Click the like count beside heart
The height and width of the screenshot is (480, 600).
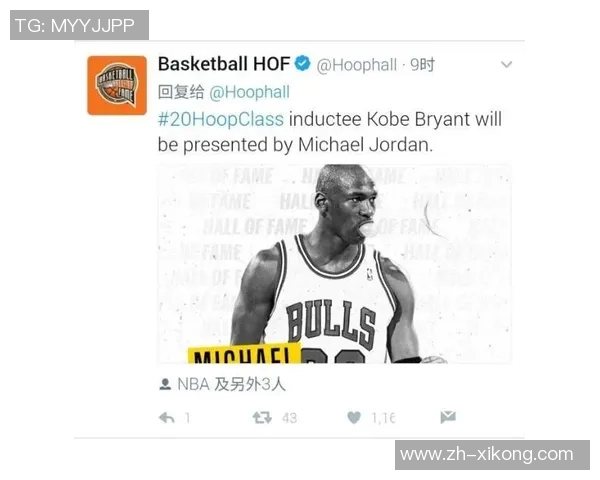tap(383, 418)
